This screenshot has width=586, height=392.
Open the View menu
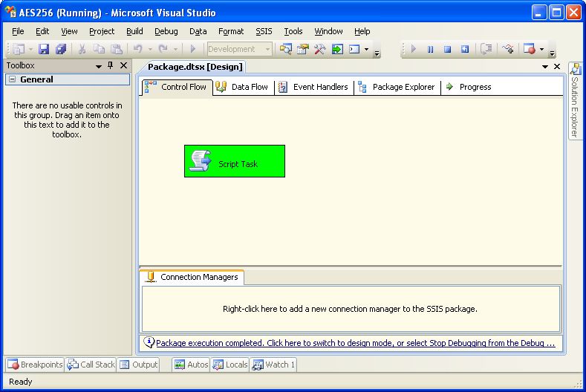tap(69, 31)
